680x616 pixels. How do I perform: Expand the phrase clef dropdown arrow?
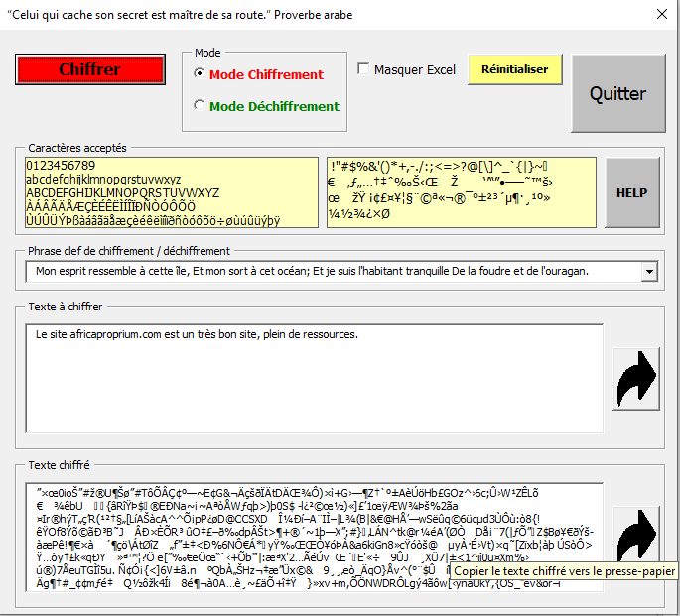[649, 271]
